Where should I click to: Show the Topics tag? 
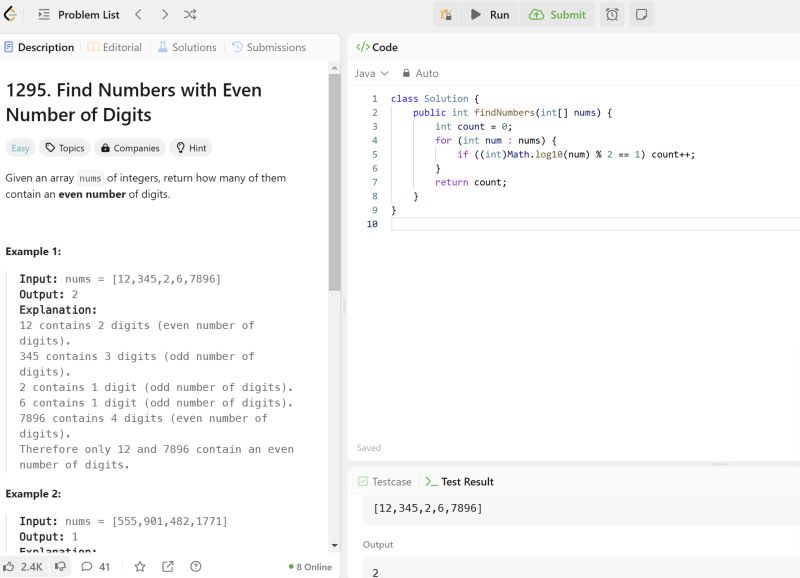click(x=65, y=148)
